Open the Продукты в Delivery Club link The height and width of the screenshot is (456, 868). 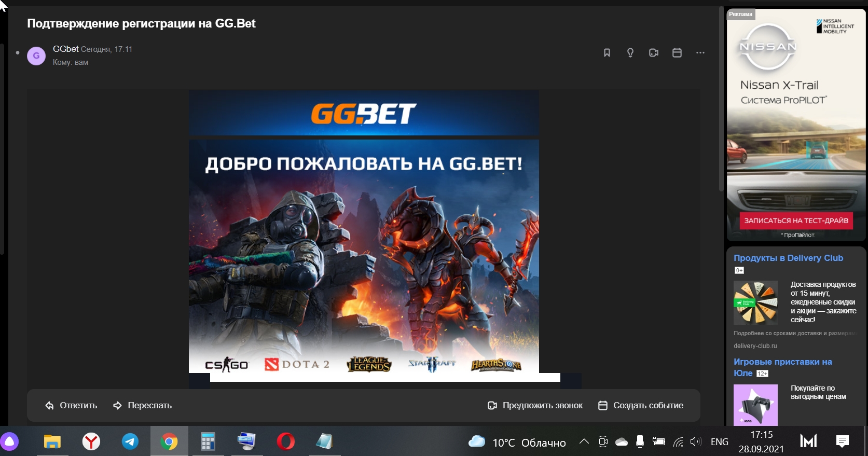788,258
